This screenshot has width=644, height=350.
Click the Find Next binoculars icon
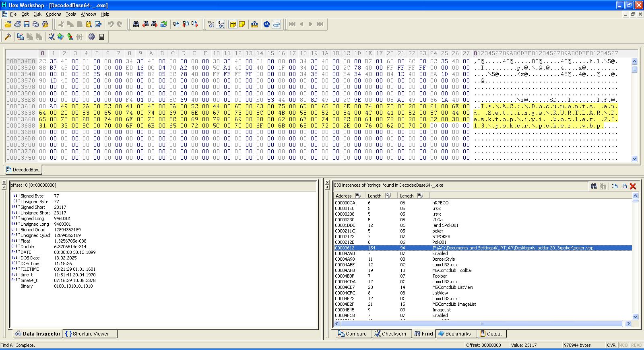(155, 24)
